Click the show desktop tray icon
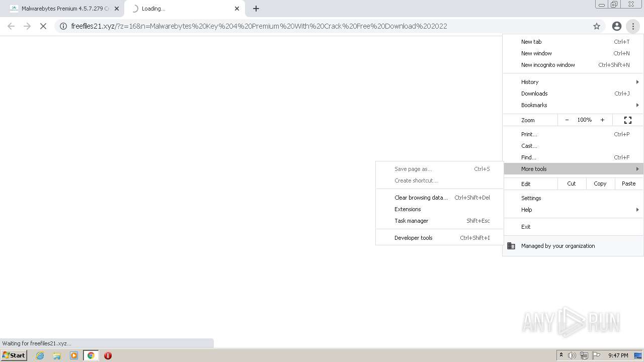Screen dimensions: 644x362 (638, 355)
